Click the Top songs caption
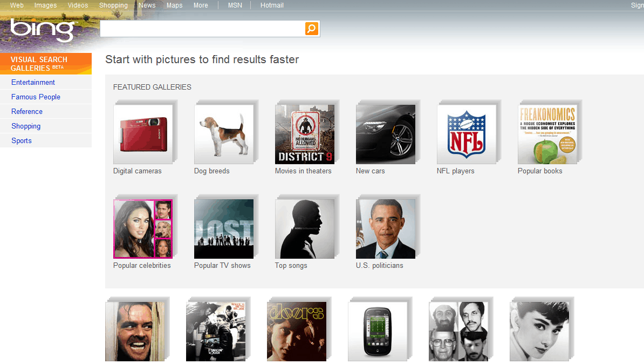Screen dimensions: 644x364 291,265
